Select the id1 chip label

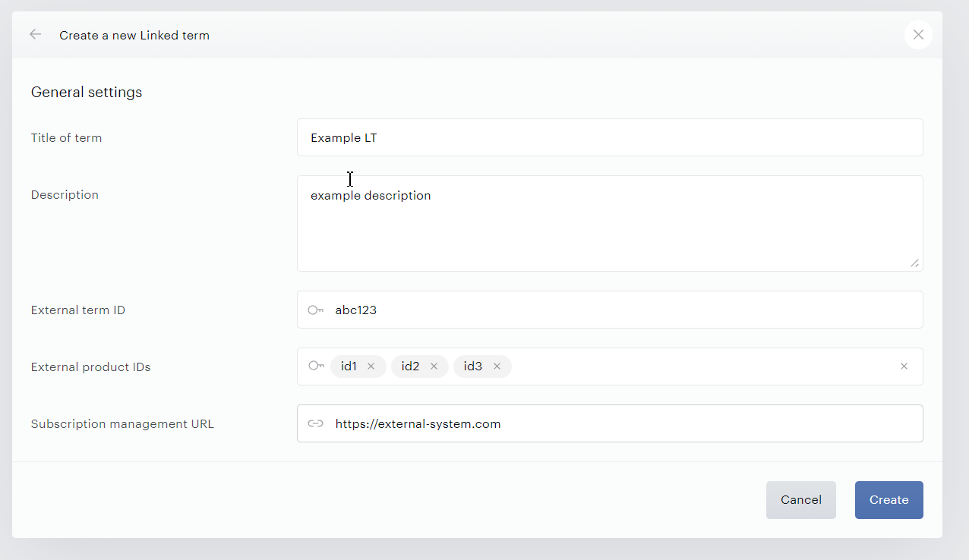[x=349, y=367]
